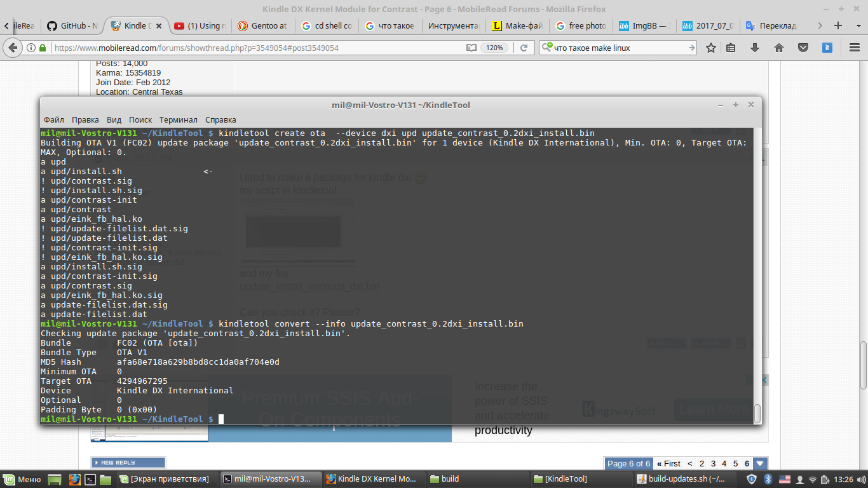The width and height of the screenshot is (868, 488).
Task: Open the Меню start menu
Action: tap(23, 479)
